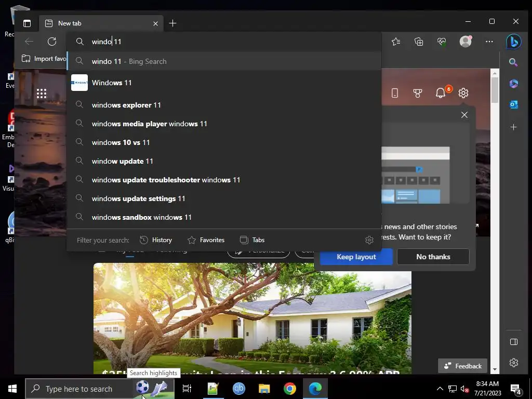Select 'window update 11' suggestion
The height and width of the screenshot is (399, 532).
coord(224,161)
